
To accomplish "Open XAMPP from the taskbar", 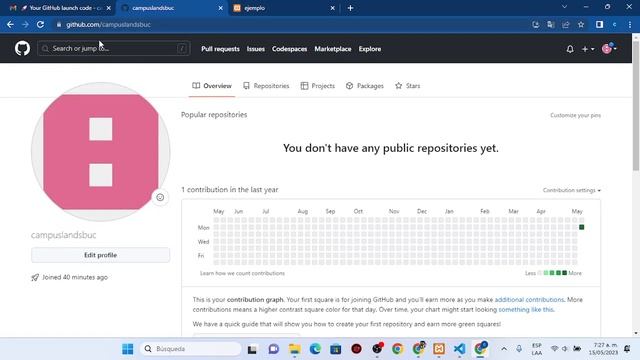I will click(439, 349).
